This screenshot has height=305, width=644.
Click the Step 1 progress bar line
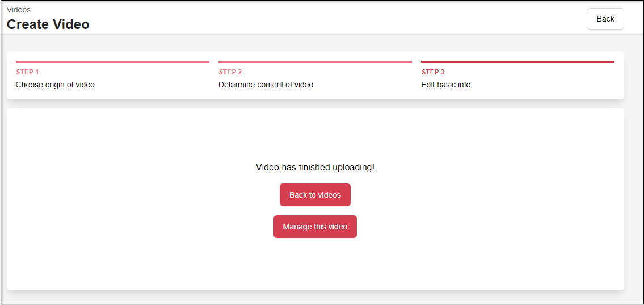pyautogui.click(x=112, y=62)
